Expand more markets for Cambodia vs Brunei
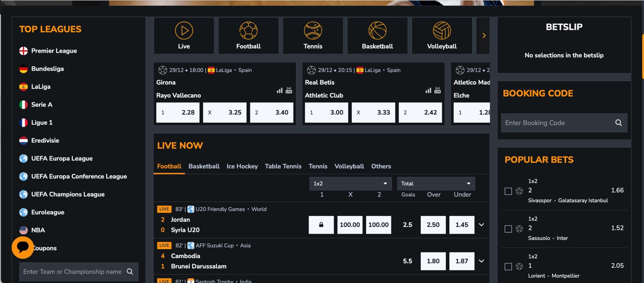Viewport: 644px width, 283px height. [481, 261]
